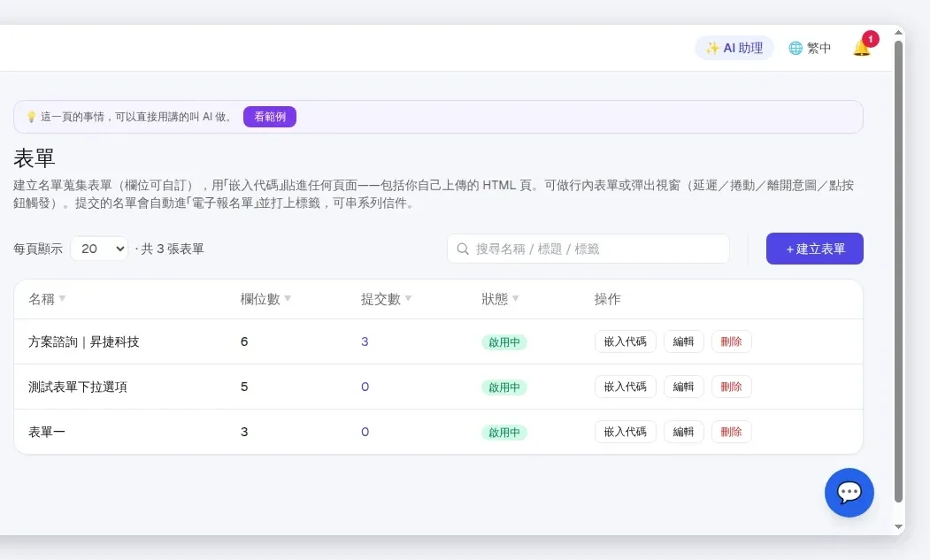Sort by 狀態 column arrow
The width and height of the screenshot is (930, 560).
515,298
